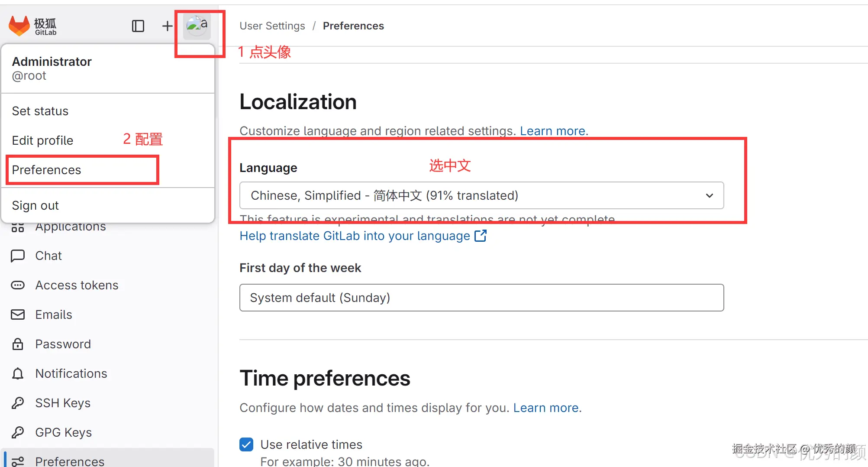Select Edit profile menu item
This screenshot has width=868, height=467.
(x=42, y=140)
